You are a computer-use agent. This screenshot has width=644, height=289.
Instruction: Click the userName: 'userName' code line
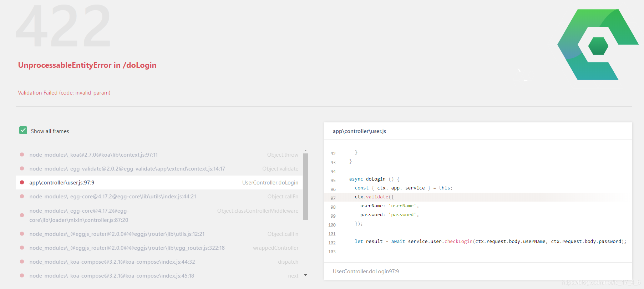pos(389,206)
